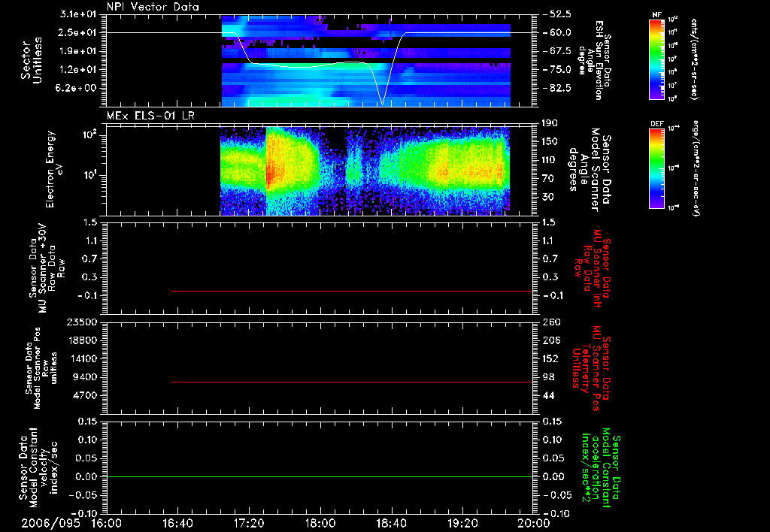Click the "Model Scanner Angle degrees" axis title
This screenshot has height=532, width=770.
click(589, 170)
